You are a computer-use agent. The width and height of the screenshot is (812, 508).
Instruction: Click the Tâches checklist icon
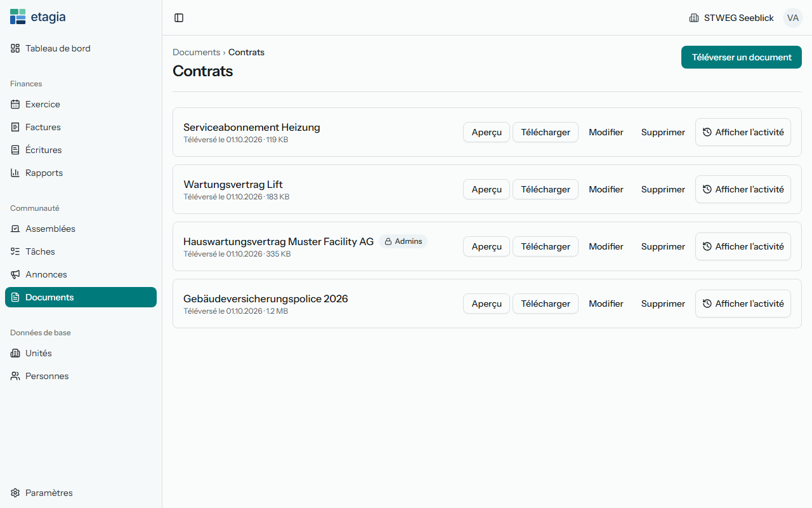pyautogui.click(x=15, y=251)
